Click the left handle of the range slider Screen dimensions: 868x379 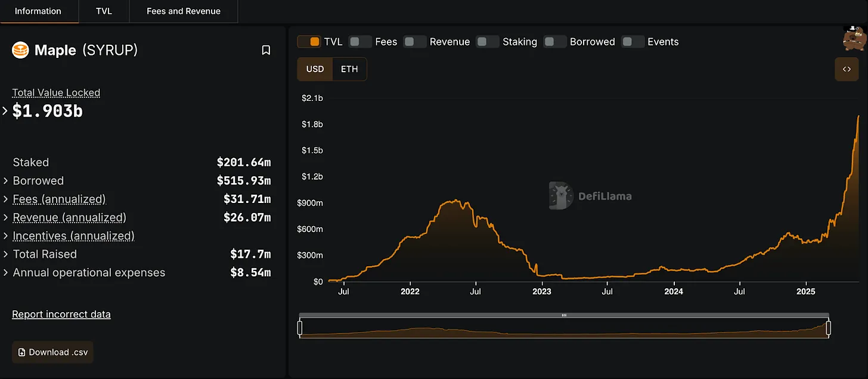click(300, 328)
